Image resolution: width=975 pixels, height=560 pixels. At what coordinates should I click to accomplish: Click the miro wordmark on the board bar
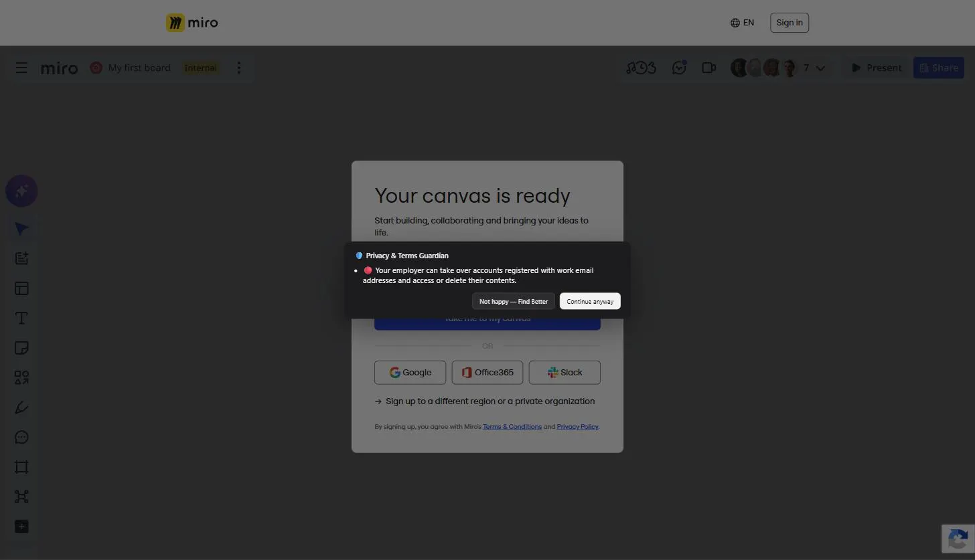[x=60, y=68]
